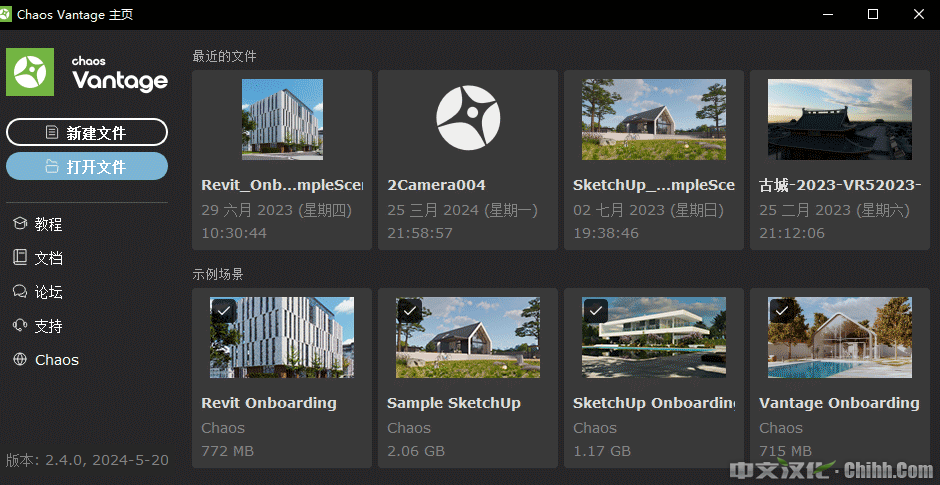
Task: Click the Chaos globe website icon
Action: [x=19, y=360]
